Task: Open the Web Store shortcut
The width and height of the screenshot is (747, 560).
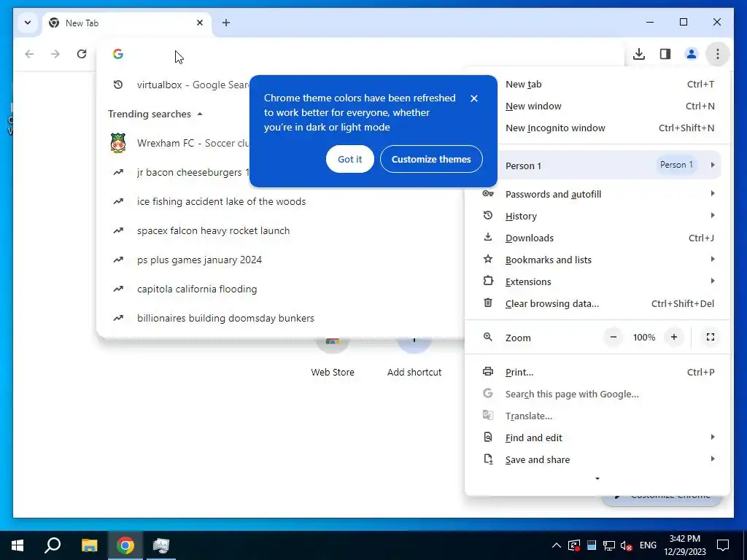Action: [333, 357]
